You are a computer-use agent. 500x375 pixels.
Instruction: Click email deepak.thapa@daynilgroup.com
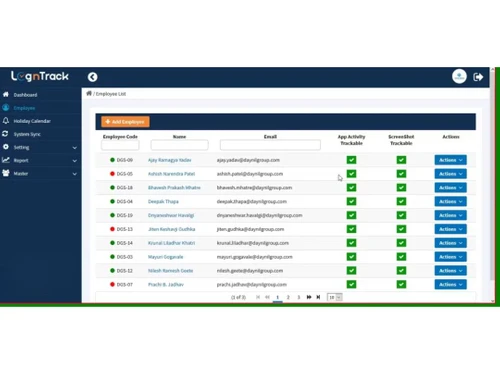coord(252,201)
